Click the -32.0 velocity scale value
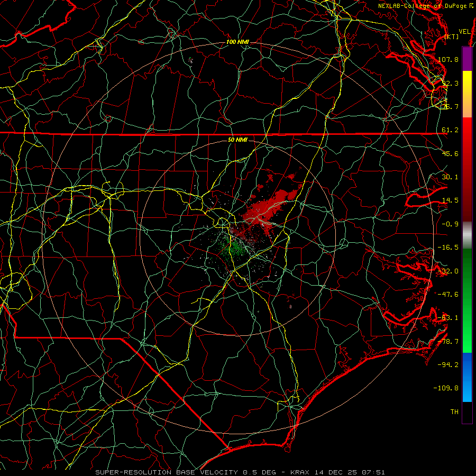This screenshot has height=476, width=476. (x=448, y=271)
